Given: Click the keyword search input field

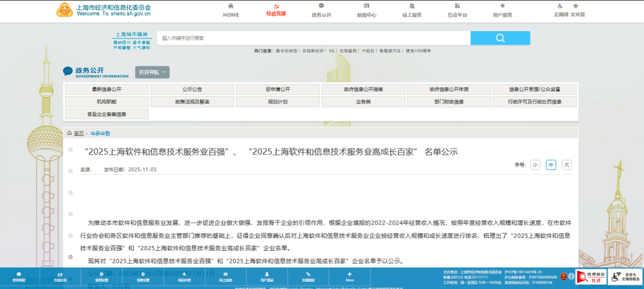Looking at the screenshot, I should click(314, 38).
